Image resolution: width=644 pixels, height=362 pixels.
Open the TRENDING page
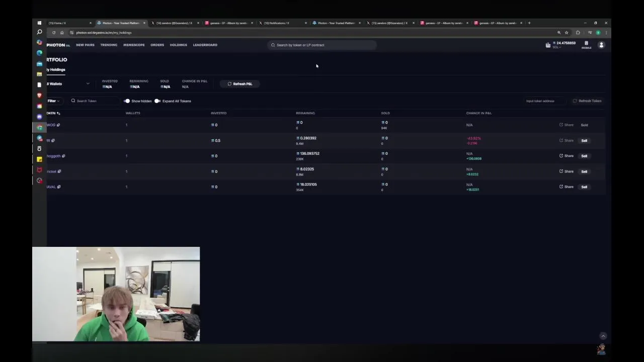[109, 45]
